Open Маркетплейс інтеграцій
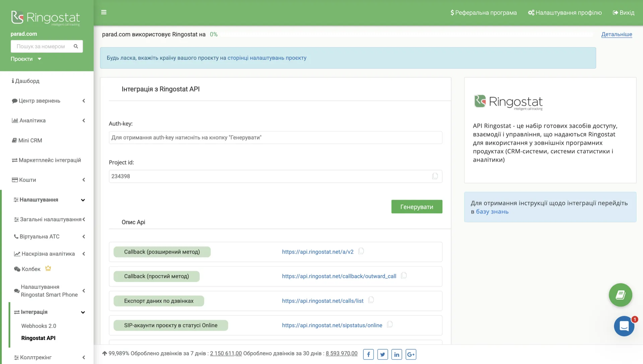The height and width of the screenshot is (364, 643). 46,160
